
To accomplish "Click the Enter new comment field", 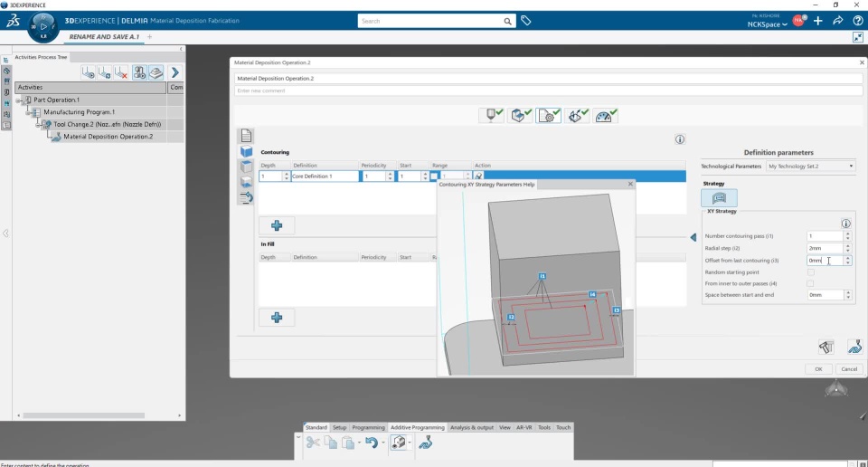I will pyautogui.click(x=548, y=91).
